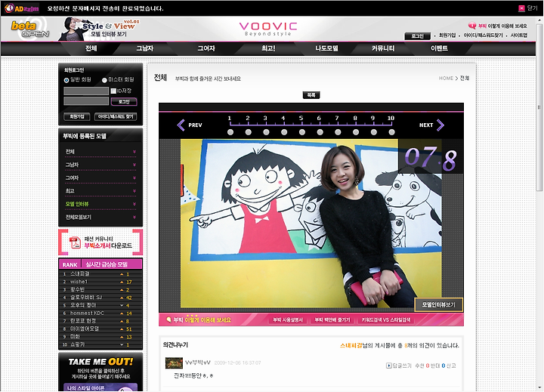Click the up arrow beside rank change 42
The width and height of the screenshot is (544, 392).
(122, 298)
